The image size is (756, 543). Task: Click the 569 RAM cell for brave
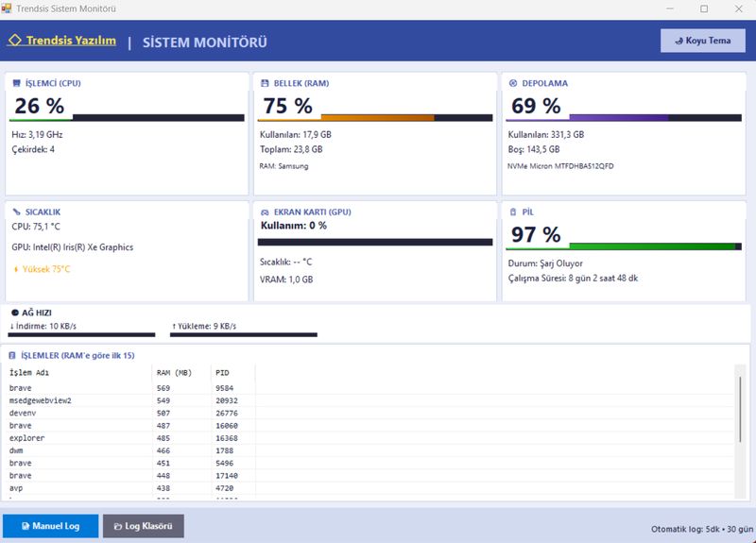click(x=163, y=388)
